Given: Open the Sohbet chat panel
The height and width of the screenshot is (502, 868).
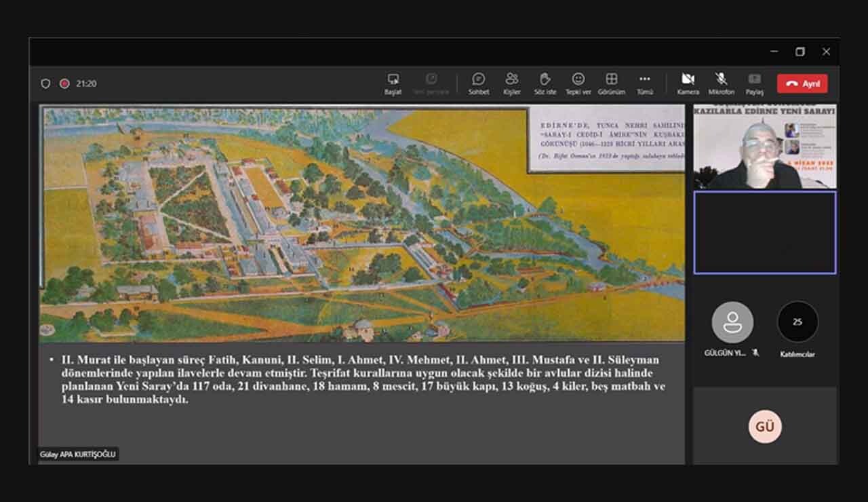Looking at the screenshot, I should tap(479, 83).
